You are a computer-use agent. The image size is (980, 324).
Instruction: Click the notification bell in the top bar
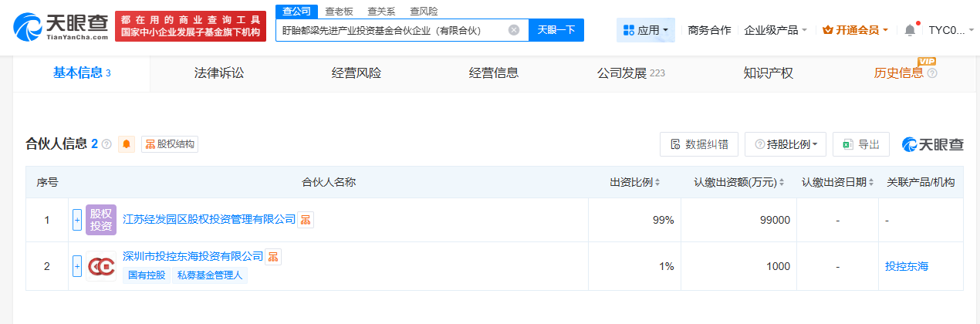click(x=910, y=30)
